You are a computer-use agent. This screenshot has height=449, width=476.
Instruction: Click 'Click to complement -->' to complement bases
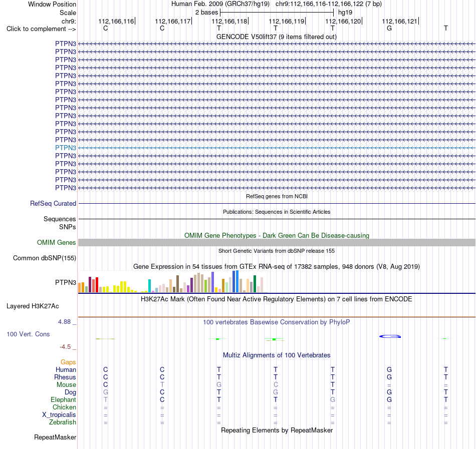(41, 29)
